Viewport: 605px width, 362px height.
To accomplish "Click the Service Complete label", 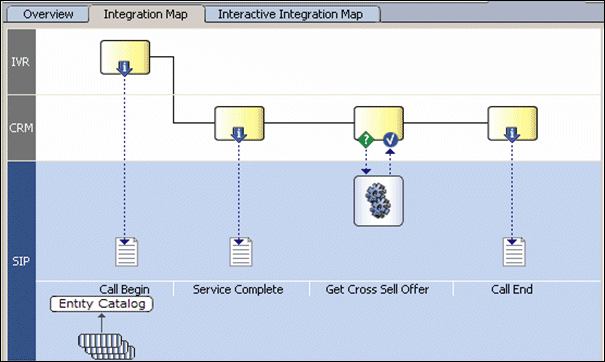I will pyautogui.click(x=238, y=289).
